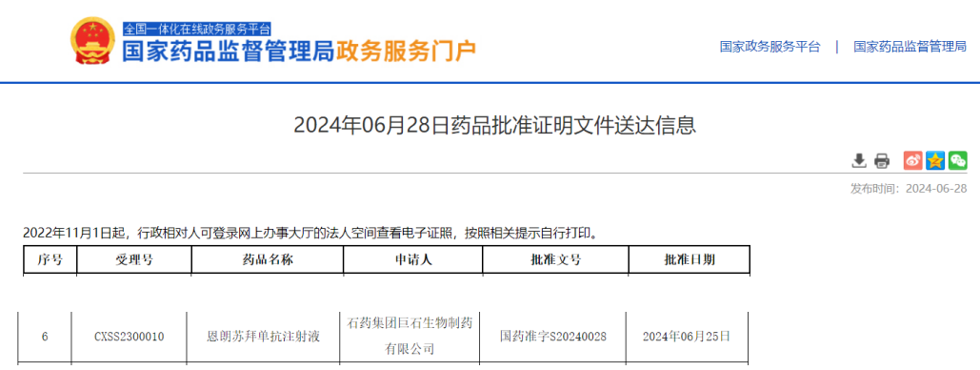Select drug name 恩朗苏拜单抗注射液

(x=263, y=337)
